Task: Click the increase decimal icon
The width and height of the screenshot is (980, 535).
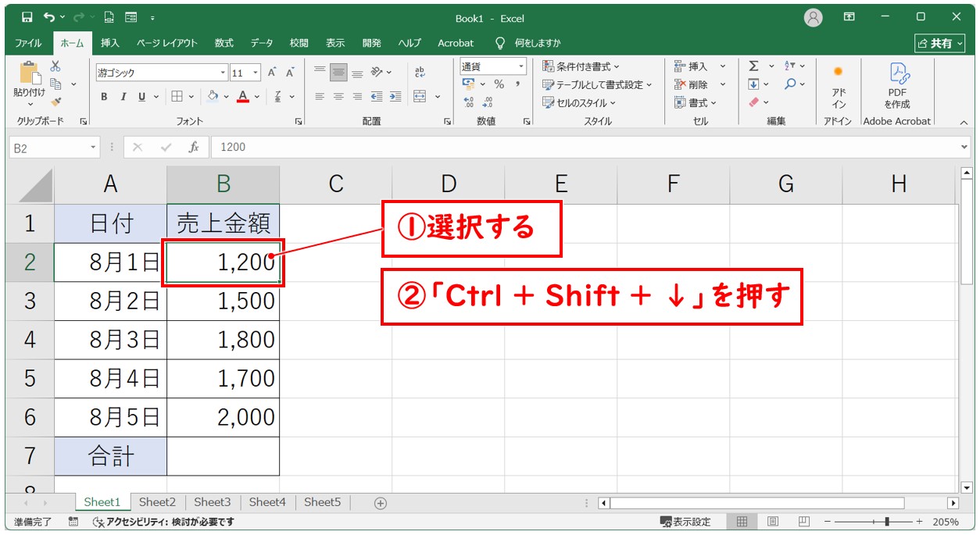Action: (x=469, y=102)
